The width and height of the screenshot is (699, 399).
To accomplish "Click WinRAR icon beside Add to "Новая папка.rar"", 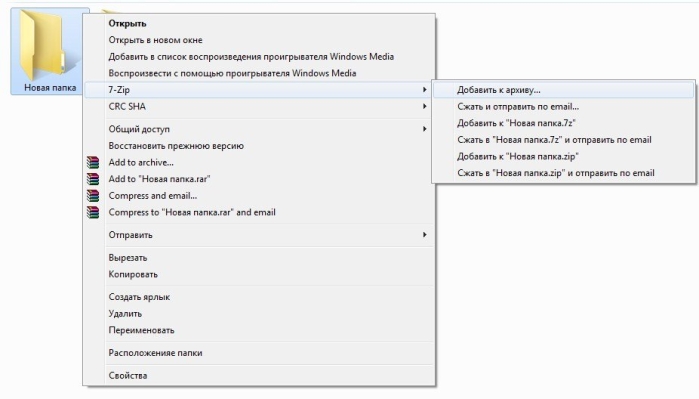I will pyautogui.click(x=93, y=179).
